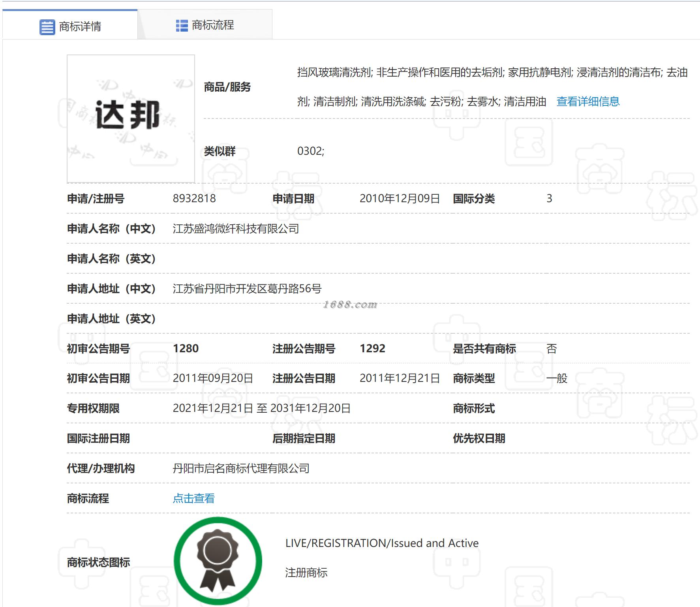Click the 申请人名称（英文） label
This screenshot has height=607, width=700.
tap(112, 259)
